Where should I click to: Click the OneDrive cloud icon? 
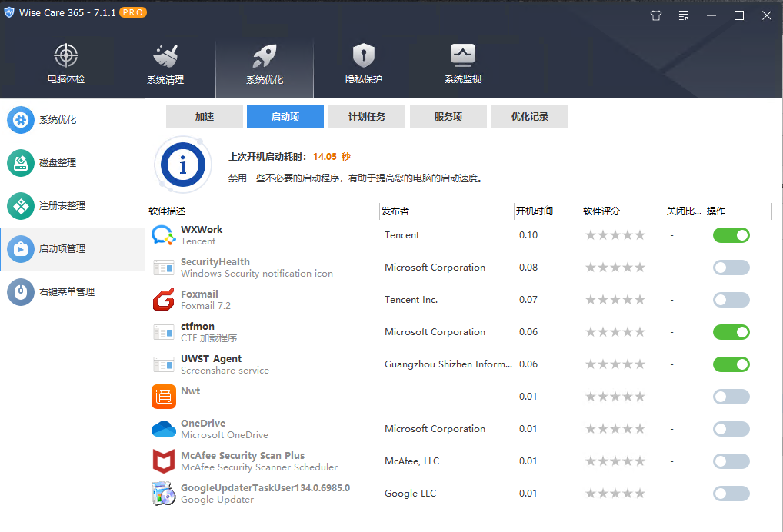[x=164, y=429]
